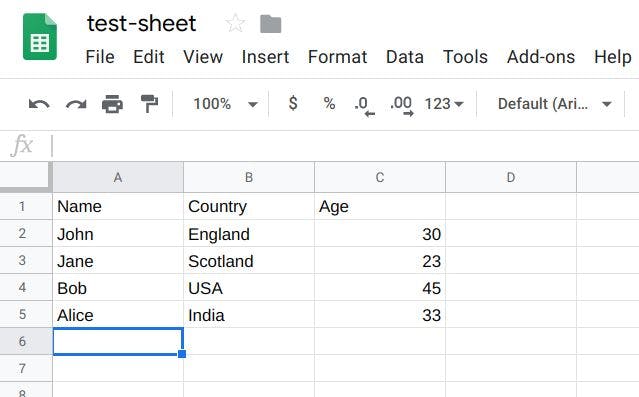This screenshot has height=397, width=639.
Task: Increase decimal places icon
Action: (x=402, y=106)
